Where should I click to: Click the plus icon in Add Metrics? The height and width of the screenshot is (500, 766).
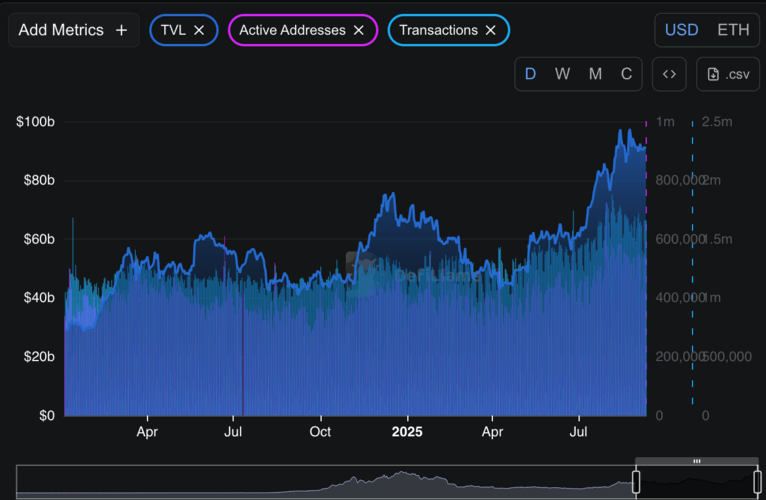[121, 30]
